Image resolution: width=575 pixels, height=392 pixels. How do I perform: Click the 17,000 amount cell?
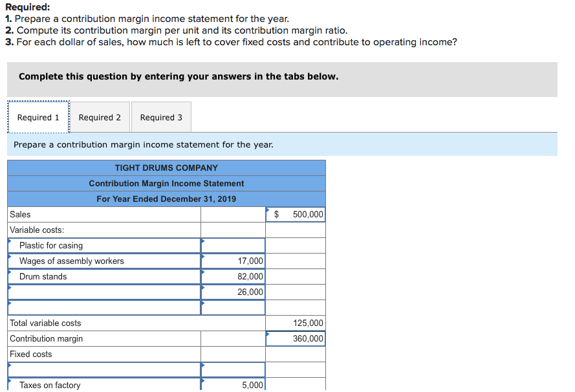click(232, 261)
